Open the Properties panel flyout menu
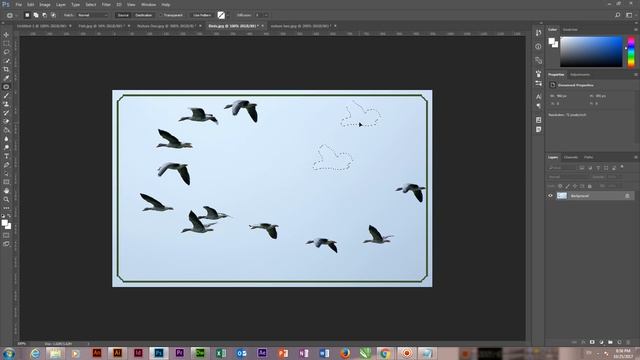640x360 pixels. click(636, 75)
